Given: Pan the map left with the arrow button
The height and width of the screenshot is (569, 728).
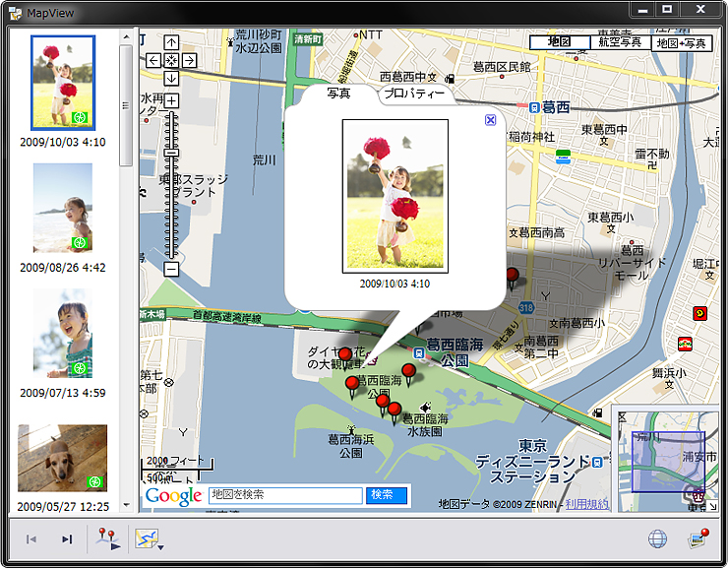Looking at the screenshot, I should pyautogui.click(x=153, y=60).
